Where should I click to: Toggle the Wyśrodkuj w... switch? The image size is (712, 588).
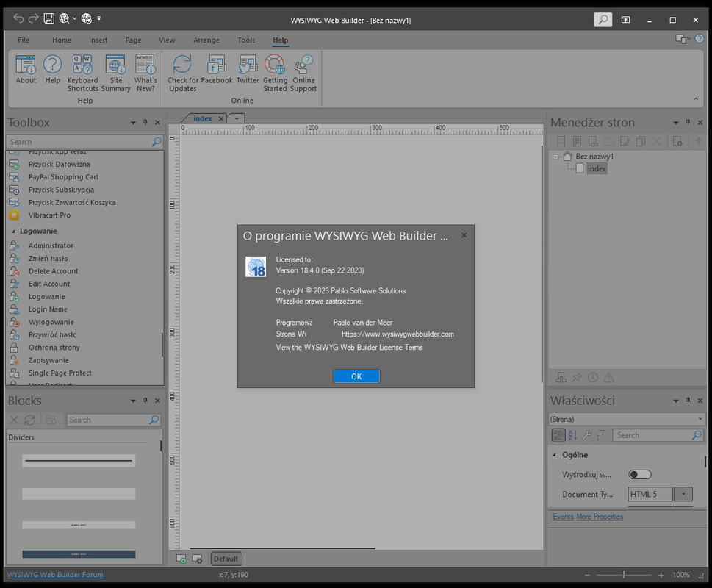(640, 475)
